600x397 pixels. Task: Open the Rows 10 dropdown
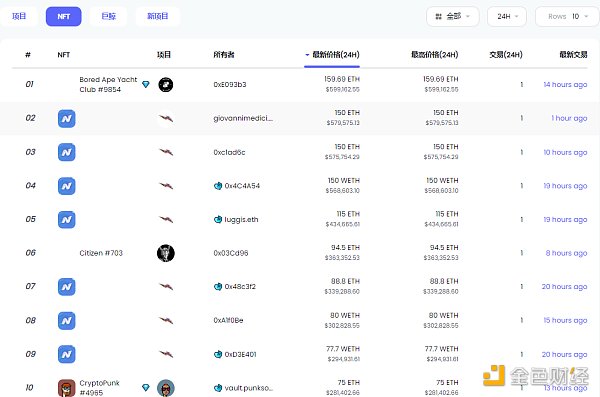(567, 16)
